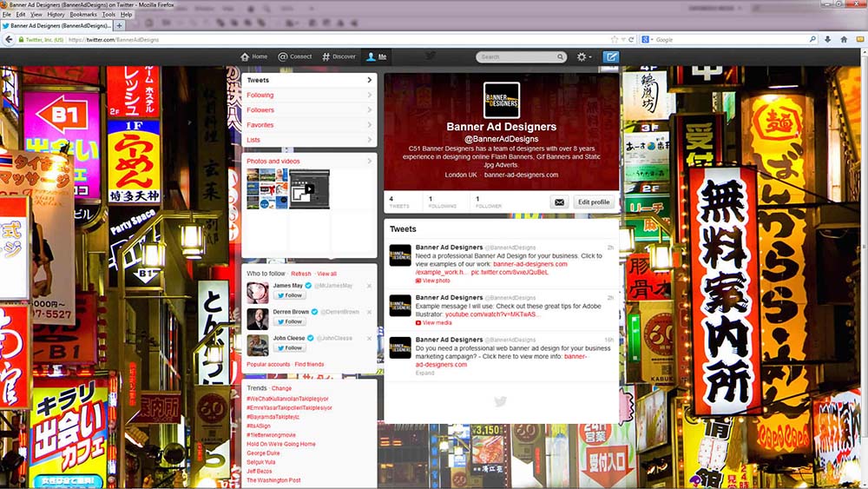Click View photo on first tweet
868x489 pixels.
(x=433, y=281)
